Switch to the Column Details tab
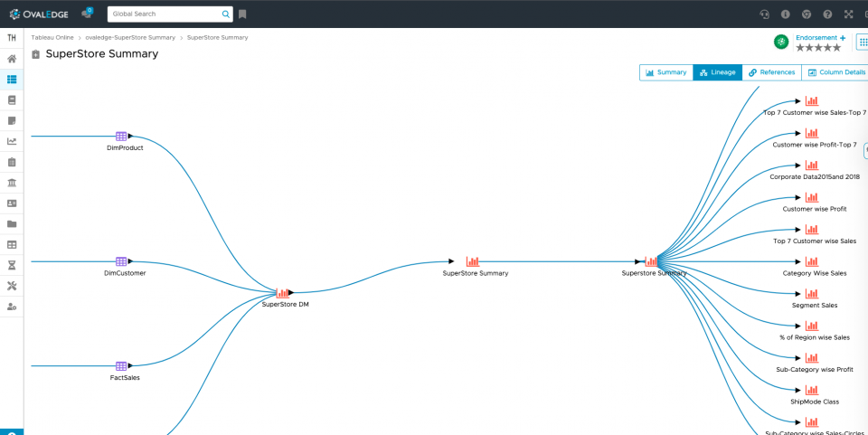 pyautogui.click(x=835, y=72)
